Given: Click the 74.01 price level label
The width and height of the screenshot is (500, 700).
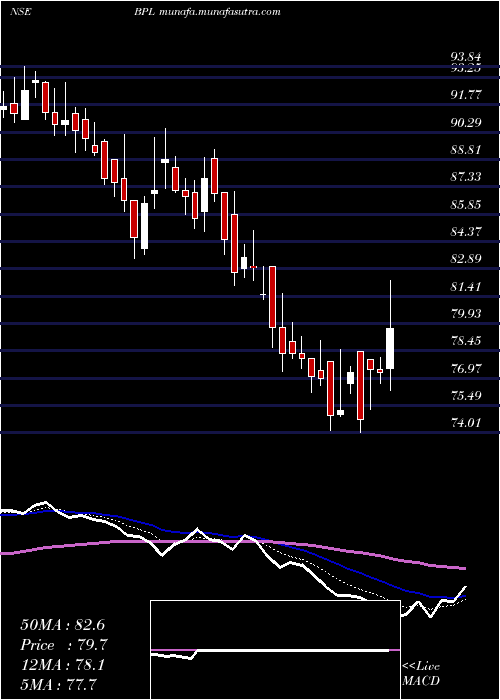Looking at the screenshot, I should (466, 422).
